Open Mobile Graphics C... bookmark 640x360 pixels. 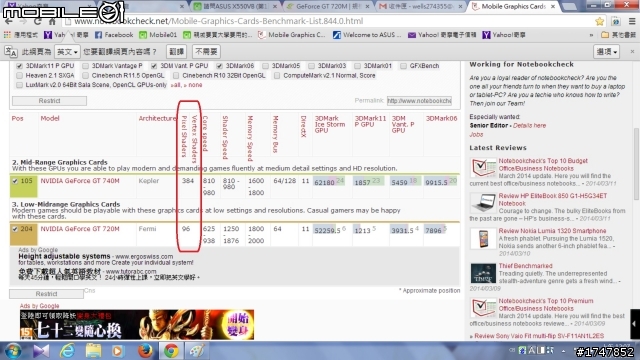(291, 35)
